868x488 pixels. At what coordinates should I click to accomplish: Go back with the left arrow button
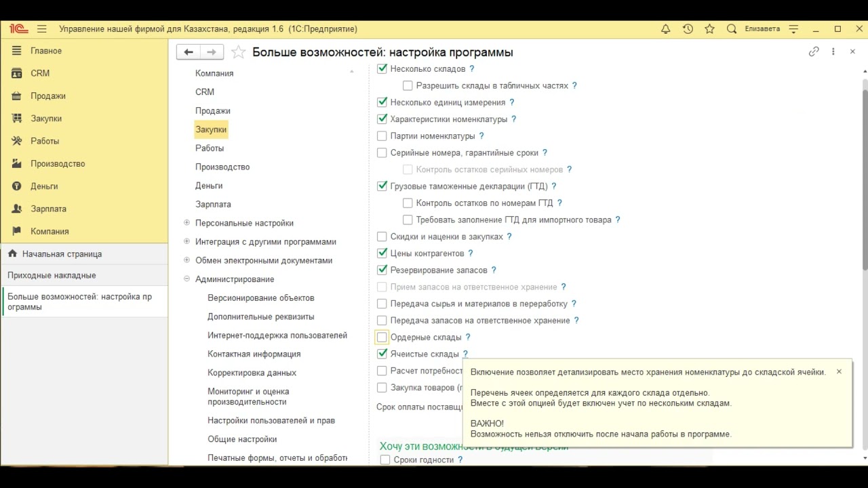(189, 52)
